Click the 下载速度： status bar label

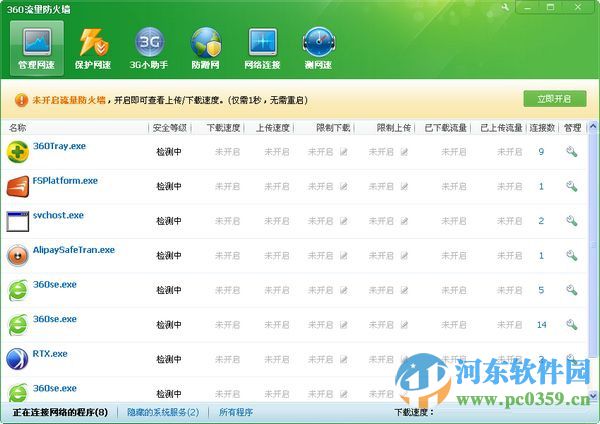(414, 413)
